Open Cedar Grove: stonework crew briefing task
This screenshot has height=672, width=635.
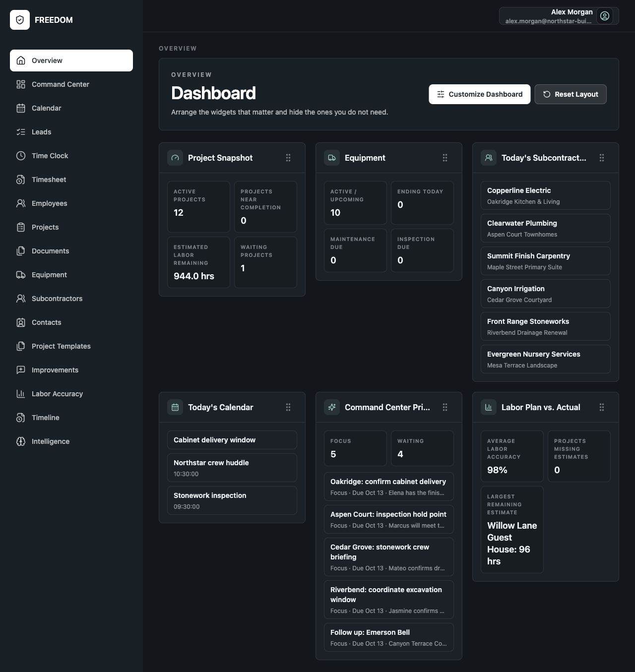[x=389, y=557]
